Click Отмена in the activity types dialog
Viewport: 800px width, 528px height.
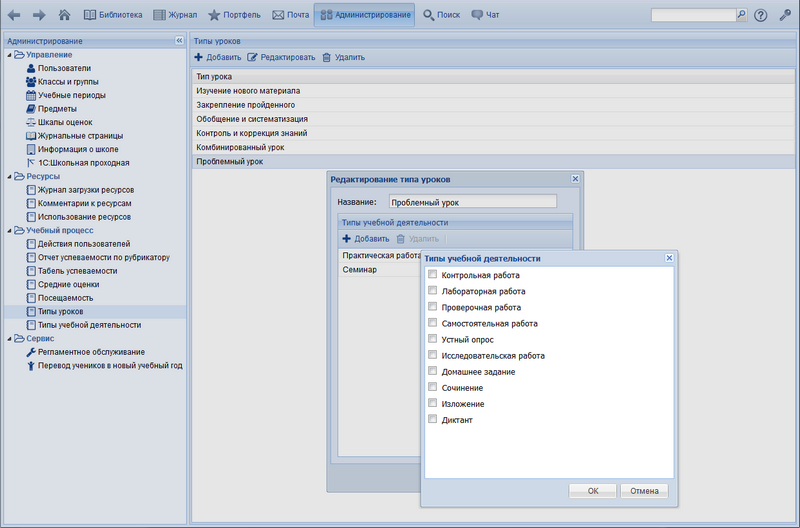(x=644, y=491)
